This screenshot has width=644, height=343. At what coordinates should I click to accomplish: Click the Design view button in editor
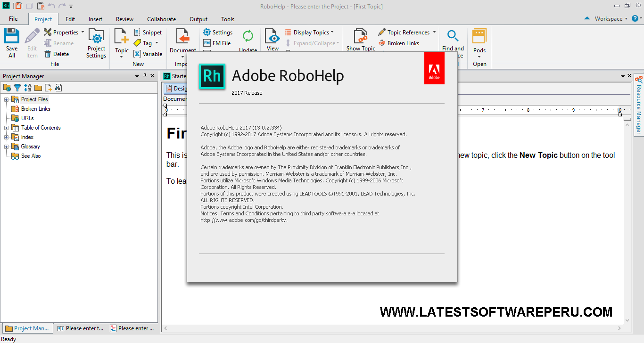pos(175,88)
